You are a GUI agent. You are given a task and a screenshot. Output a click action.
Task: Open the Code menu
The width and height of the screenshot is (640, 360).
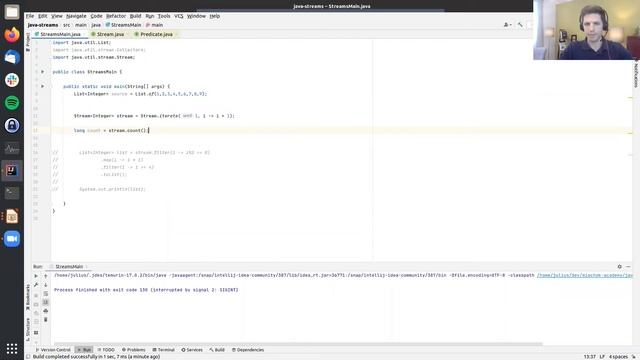pos(96,16)
